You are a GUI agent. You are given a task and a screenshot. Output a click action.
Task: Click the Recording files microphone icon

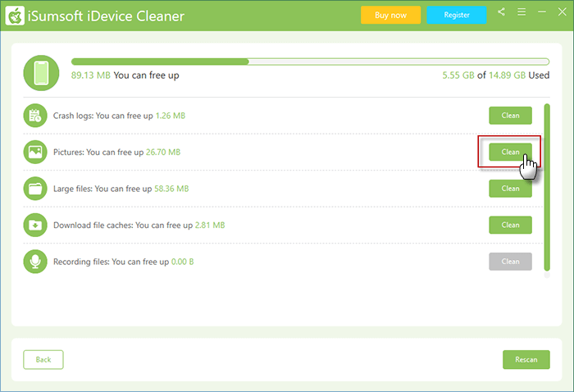tap(35, 262)
